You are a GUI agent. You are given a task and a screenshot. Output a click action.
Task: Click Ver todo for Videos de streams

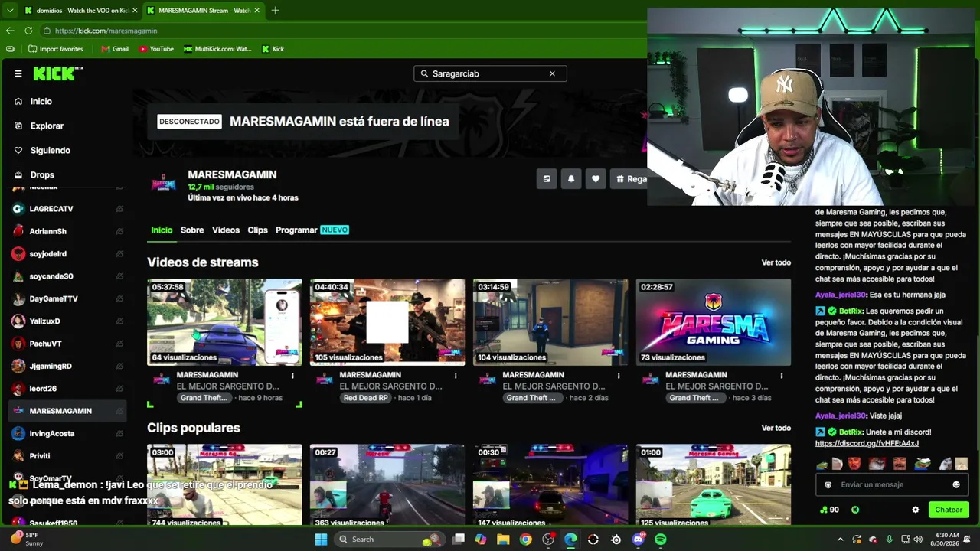pyautogui.click(x=776, y=262)
